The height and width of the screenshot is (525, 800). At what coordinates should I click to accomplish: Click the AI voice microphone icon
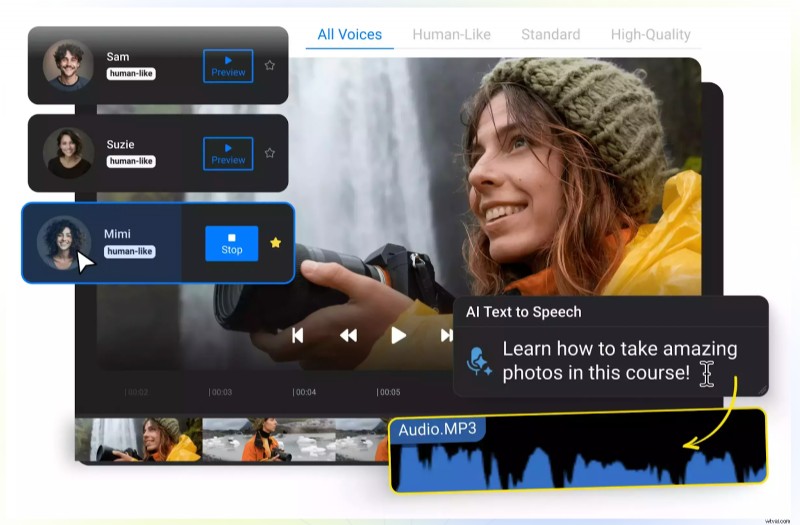(479, 361)
